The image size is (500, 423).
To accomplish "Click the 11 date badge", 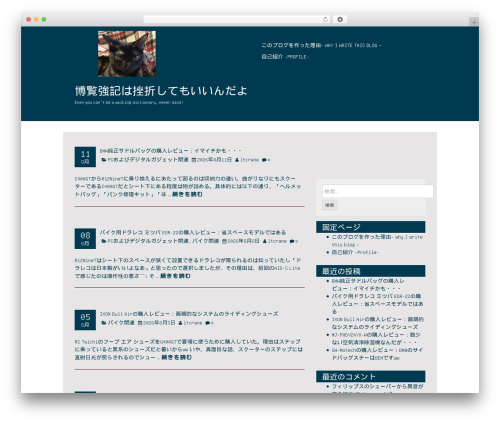I will tap(85, 157).
